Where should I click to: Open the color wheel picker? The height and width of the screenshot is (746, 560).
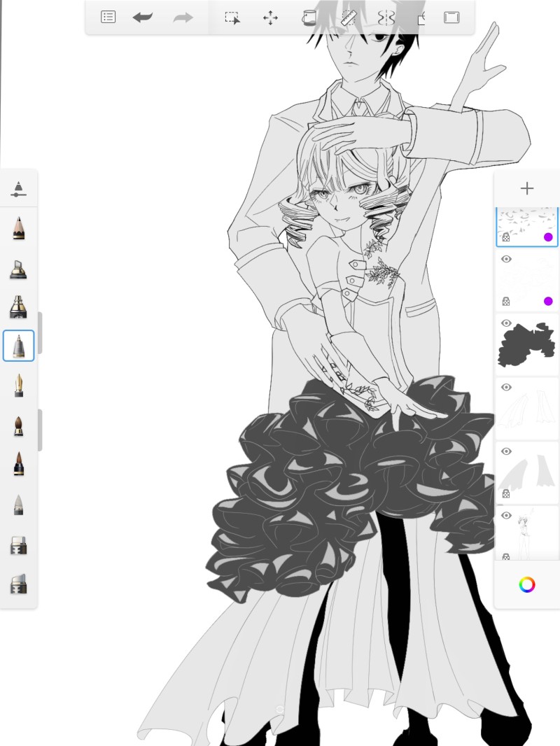coord(526,584)
